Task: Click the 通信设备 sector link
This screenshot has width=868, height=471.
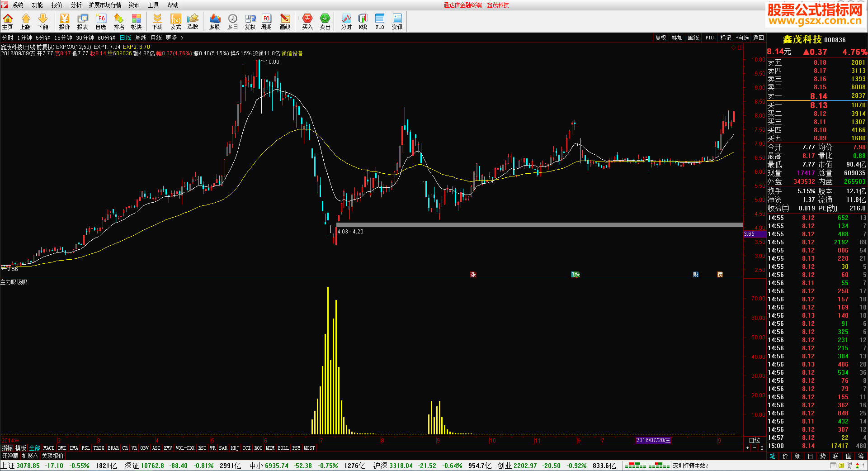Action: [x=292, y=53]
